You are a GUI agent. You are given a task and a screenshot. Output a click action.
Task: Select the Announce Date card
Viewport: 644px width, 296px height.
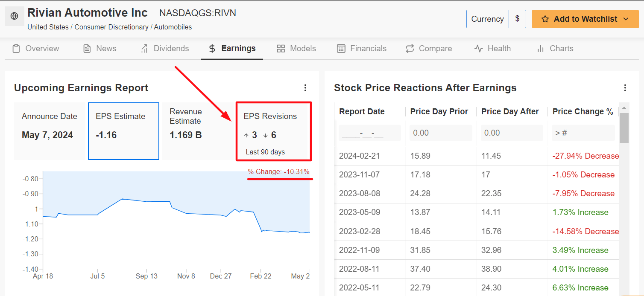point(50,131)
